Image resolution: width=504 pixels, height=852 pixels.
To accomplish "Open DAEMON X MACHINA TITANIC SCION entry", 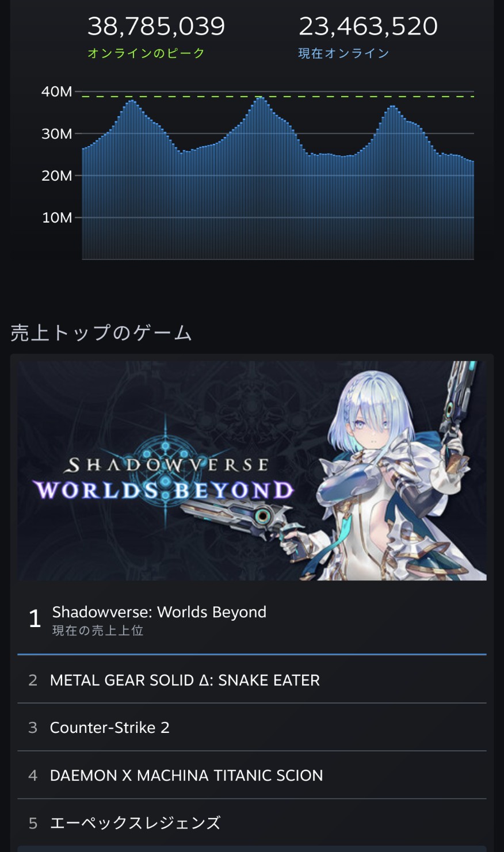I will click(x=252, y=775).
